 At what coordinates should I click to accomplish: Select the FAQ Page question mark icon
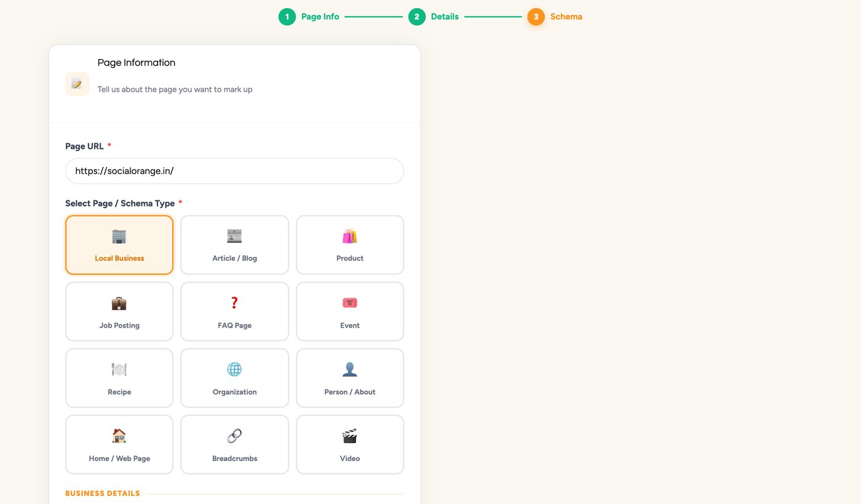point(234,303)
